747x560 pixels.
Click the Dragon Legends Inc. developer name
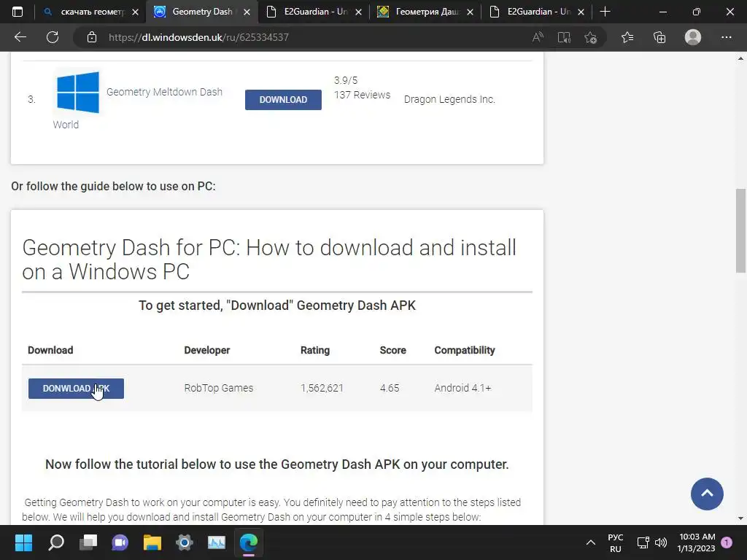[x=449, y=99]
